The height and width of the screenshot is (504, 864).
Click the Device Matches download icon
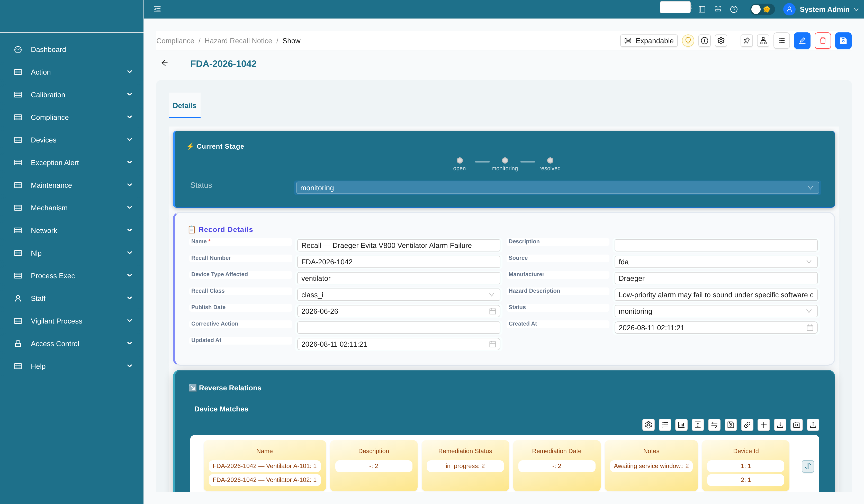click(x=780, y=425)
